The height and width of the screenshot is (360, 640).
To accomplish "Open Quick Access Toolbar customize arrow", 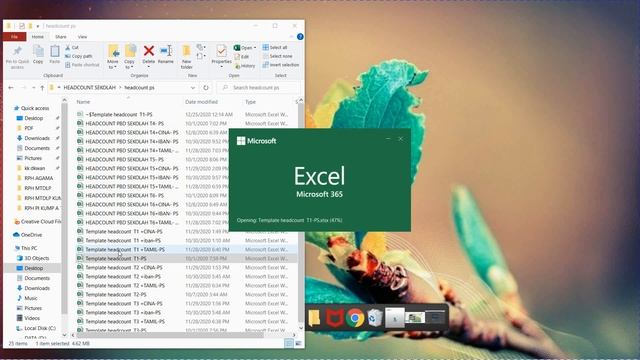I will pyautogui.click(x=38, y=26).
